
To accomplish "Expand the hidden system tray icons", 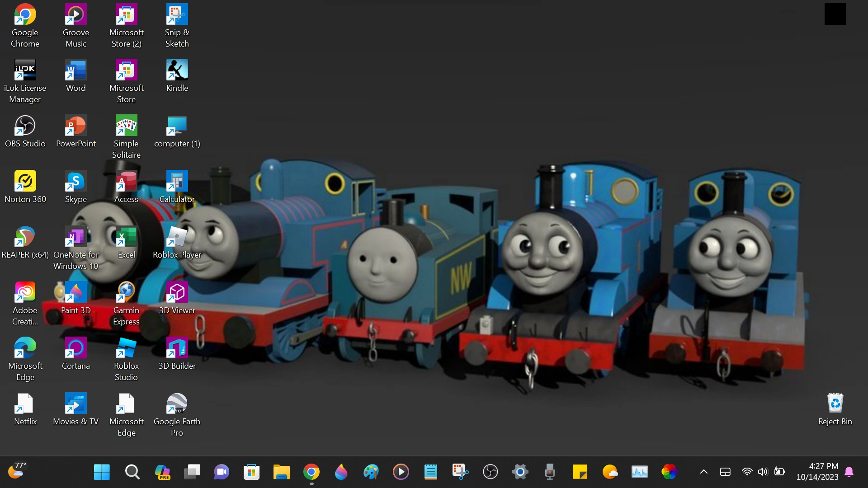I will [x=703, y=472].
